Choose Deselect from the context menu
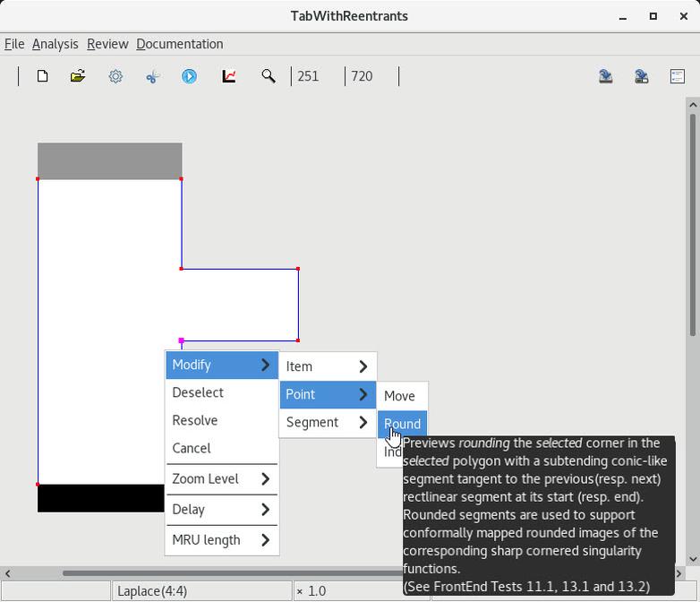 point(198,392)
